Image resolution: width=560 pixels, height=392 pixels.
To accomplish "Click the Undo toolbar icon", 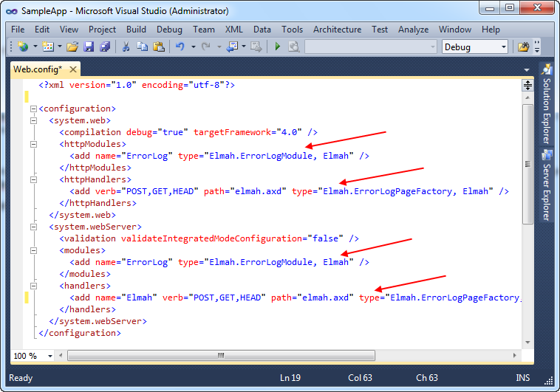I will point(180,47).
